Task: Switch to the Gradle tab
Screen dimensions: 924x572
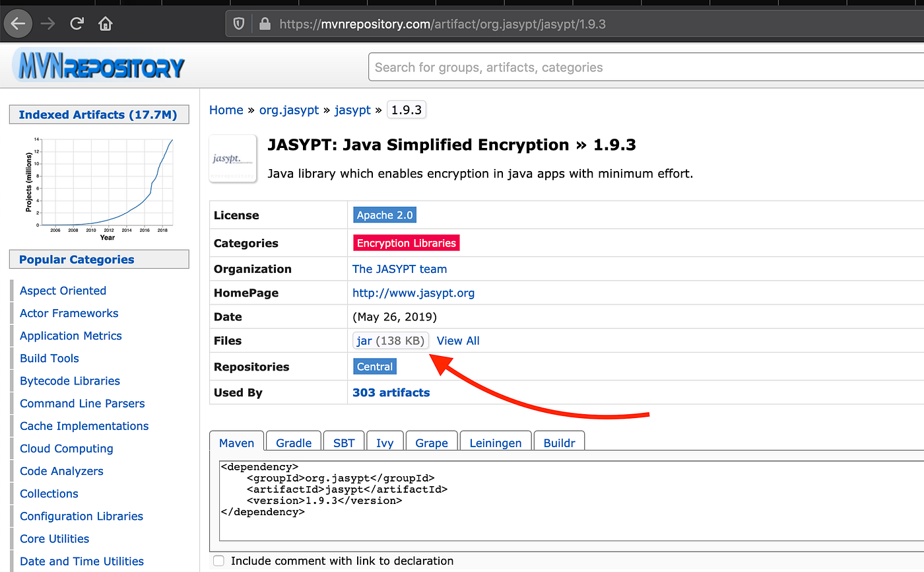Action: [293, 443]
